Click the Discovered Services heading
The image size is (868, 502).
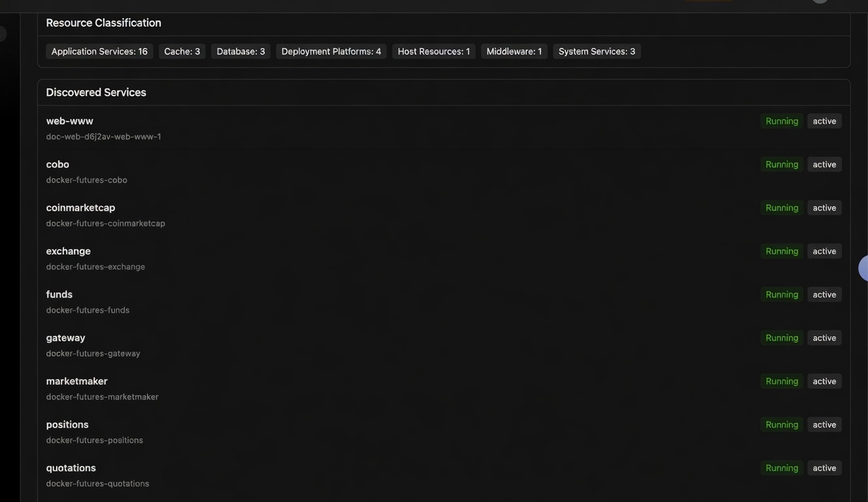point(96,92)
